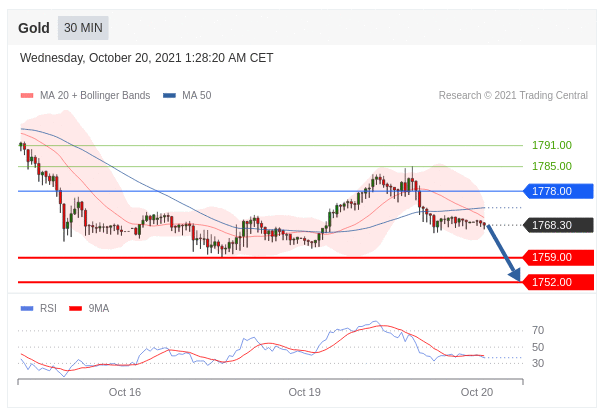
Task: Toggle the MA 20 + Bollinger Bands legend
Action: [85, 95]
